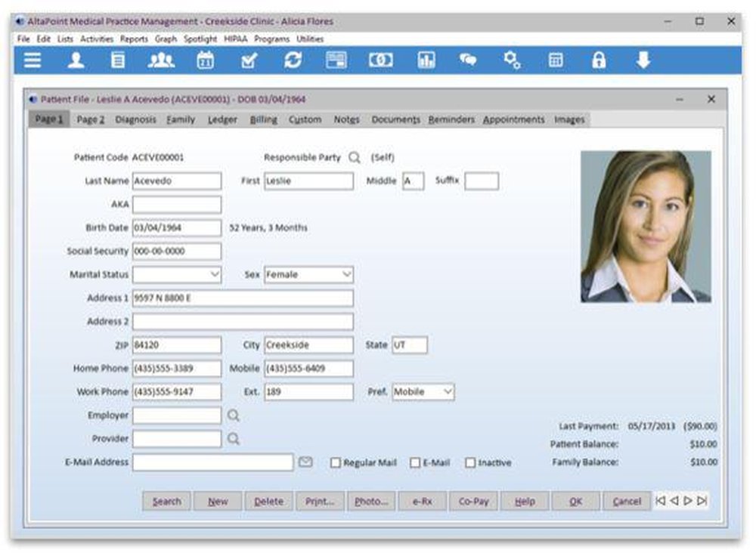Search for Responsible Party magnifier icon
Viewport: 756px width, 553px height.
point(355,158)
